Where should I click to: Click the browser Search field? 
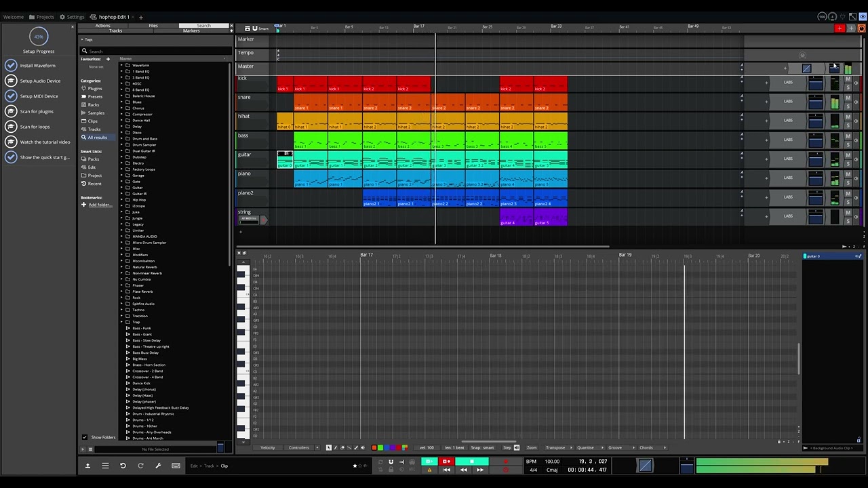coord(156,51)
